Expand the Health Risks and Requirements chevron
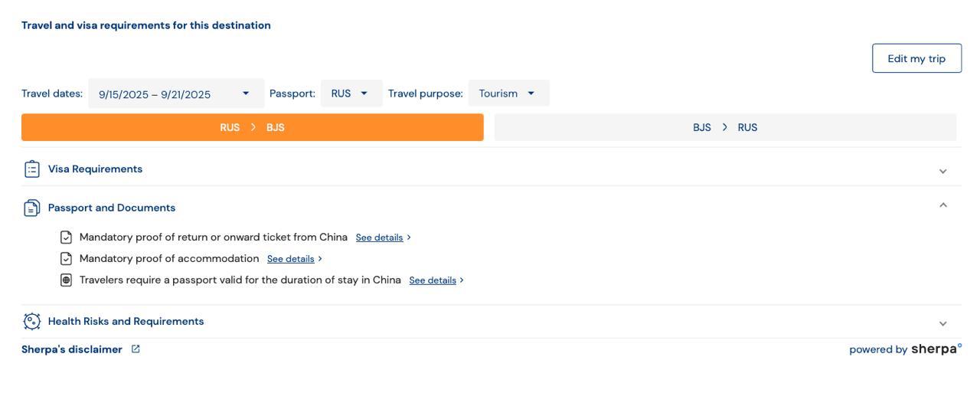 (942, 323)
